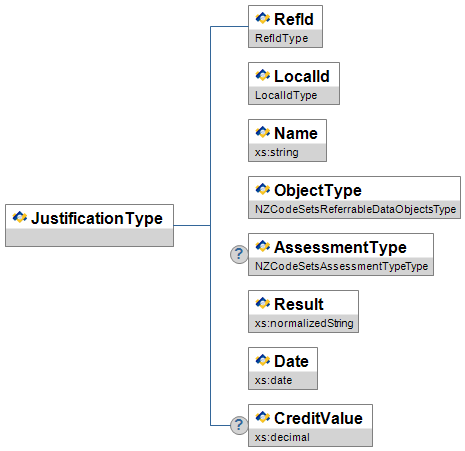Click the AssessmentType element icon
The width and height of the screenshot is (465, 451).
(x=263, y=246)
